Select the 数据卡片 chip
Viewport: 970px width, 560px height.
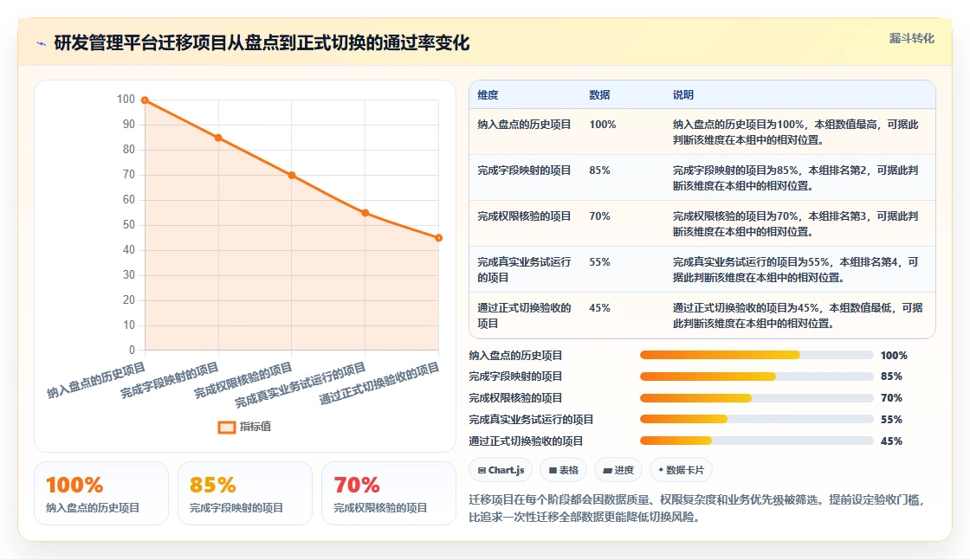click(x=681, y=470)
